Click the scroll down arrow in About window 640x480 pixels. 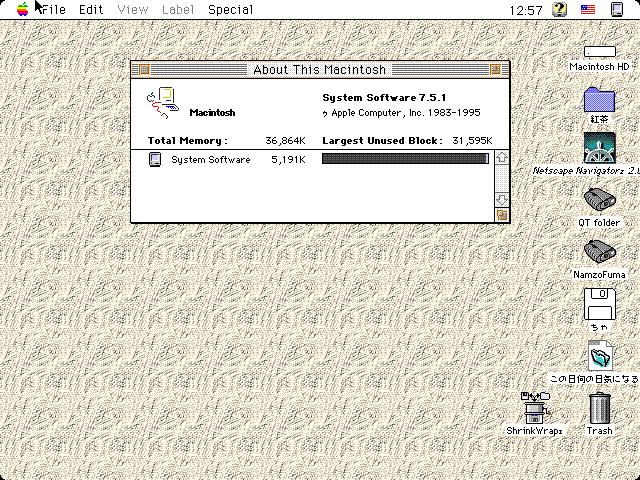coord(502,200)
